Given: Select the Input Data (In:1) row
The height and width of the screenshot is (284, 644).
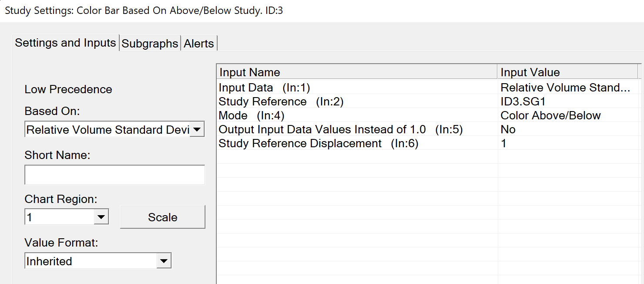Looking at the screenshot, I should coord(264,88).
